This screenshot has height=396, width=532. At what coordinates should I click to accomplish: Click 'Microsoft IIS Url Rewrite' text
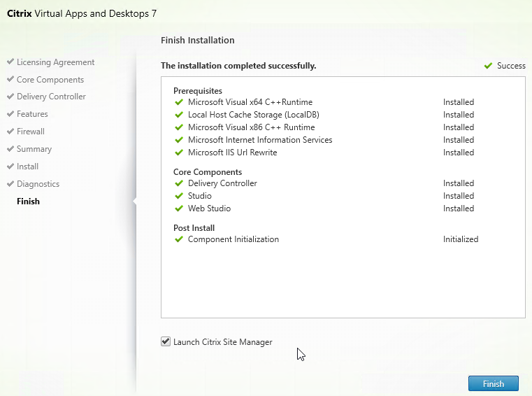[x=232, y=152]
